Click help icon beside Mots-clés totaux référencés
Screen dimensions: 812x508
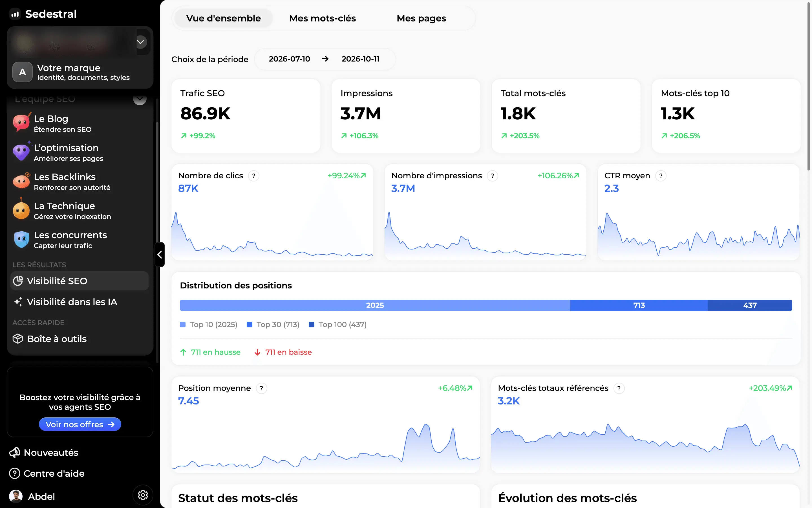point(619,388)
